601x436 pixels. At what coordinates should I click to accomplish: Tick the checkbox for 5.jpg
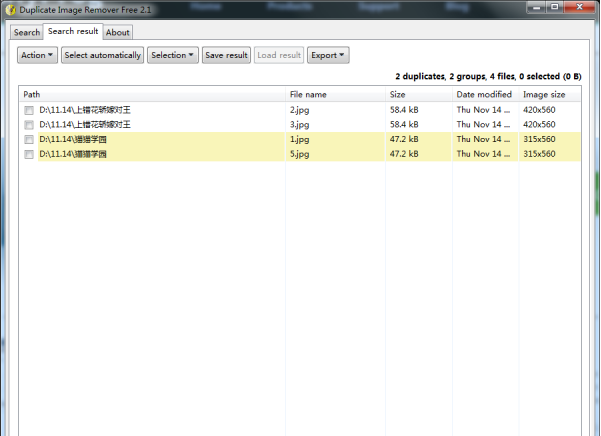coord(29,155)
